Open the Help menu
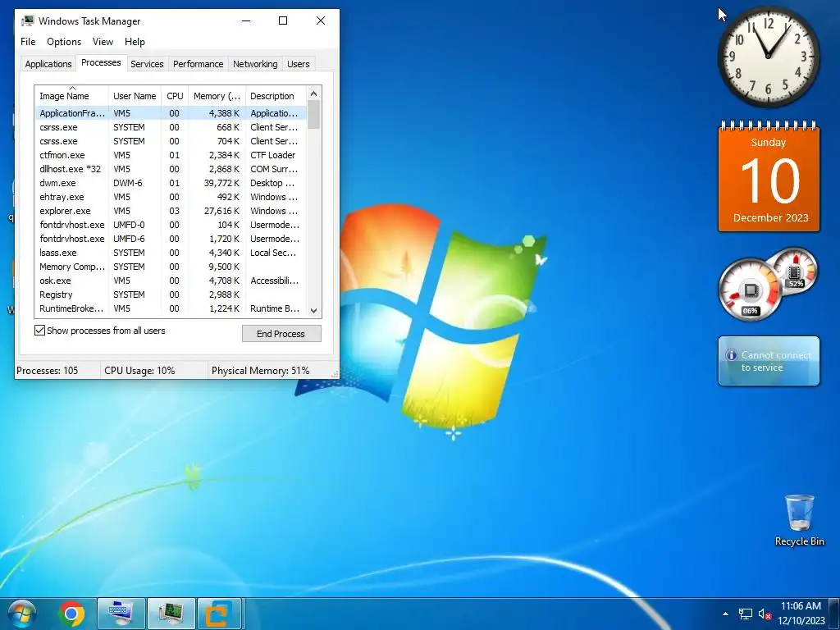 pyautogui.click(x=135, y=42)
